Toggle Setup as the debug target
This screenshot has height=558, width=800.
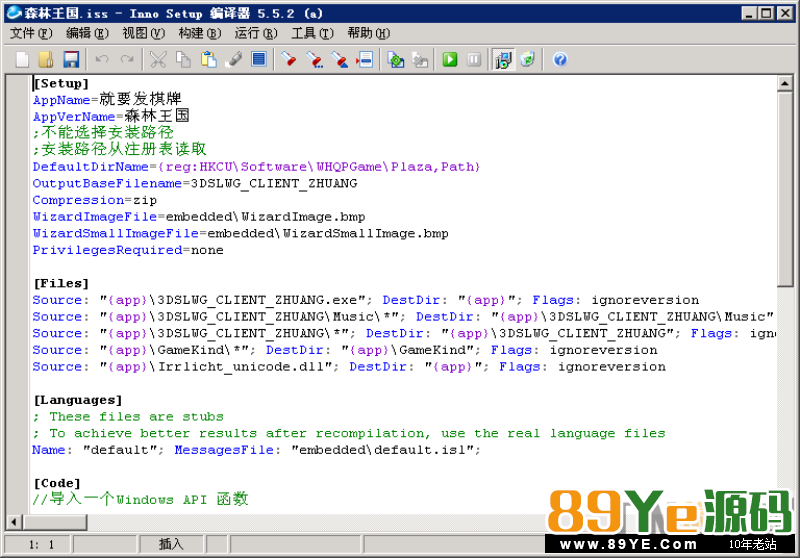(x=504, y=60)
